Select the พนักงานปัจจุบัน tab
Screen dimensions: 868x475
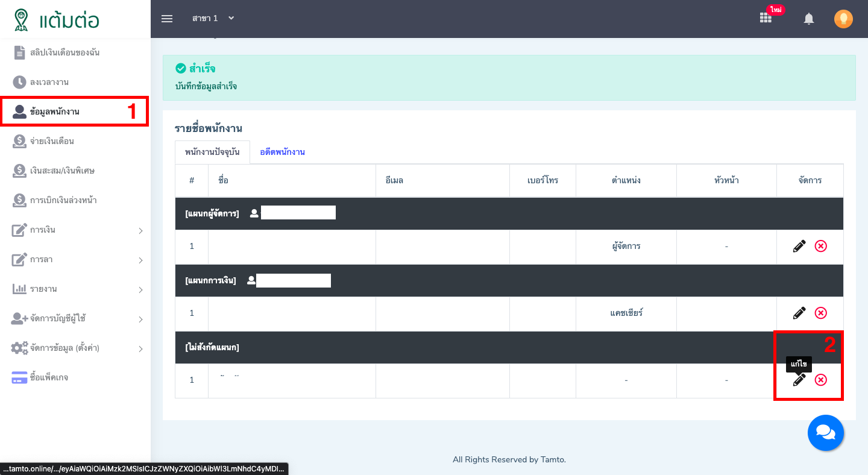tap(212, 153)
